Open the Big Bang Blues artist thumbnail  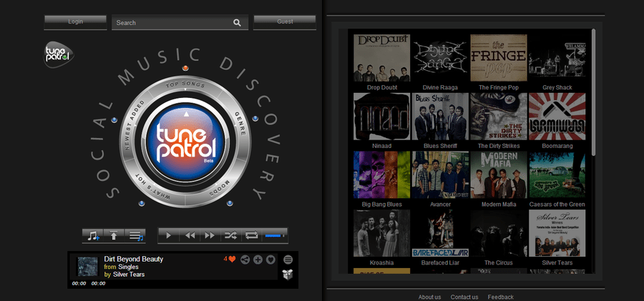[x=381, y=174]
